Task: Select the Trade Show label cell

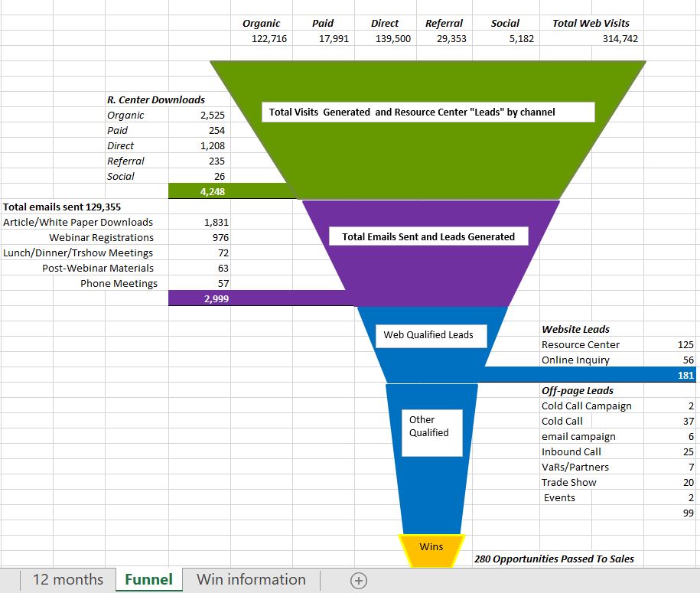Action: (x=568, y=482)
